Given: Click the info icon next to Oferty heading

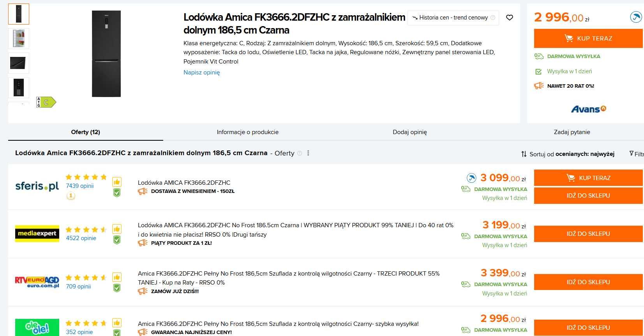Looking at the screenshot, I should pos(300,153).
